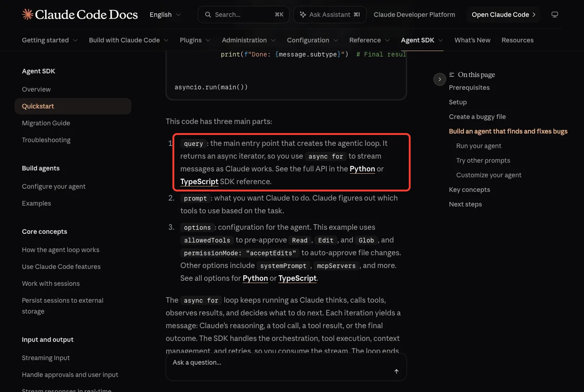Open How the agent loop works
This screenshot has width=584, height=392.
61,250
